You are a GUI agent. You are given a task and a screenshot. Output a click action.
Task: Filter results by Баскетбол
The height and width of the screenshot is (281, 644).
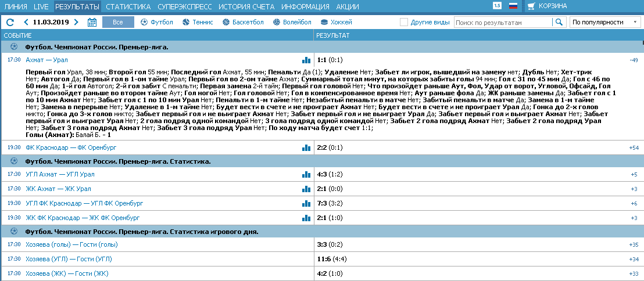click(243, 22)
